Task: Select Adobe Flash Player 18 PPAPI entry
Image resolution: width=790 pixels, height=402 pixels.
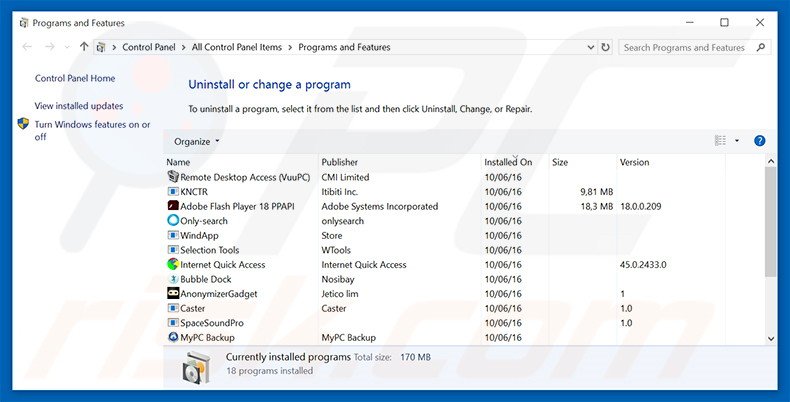Action: click(237, 207)
